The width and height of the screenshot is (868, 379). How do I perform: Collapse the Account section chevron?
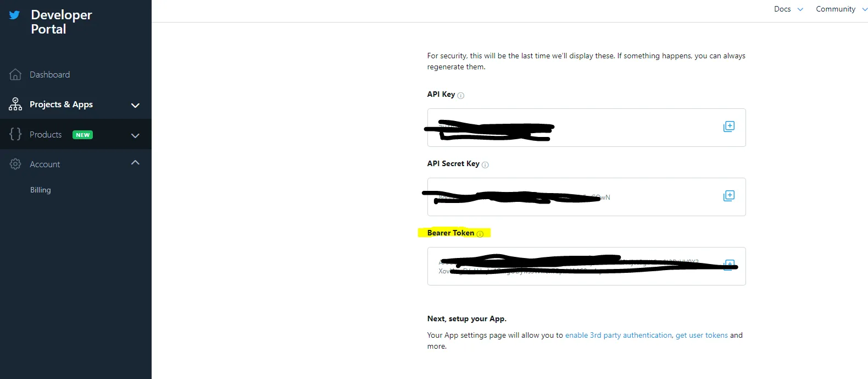pos(135,163)
